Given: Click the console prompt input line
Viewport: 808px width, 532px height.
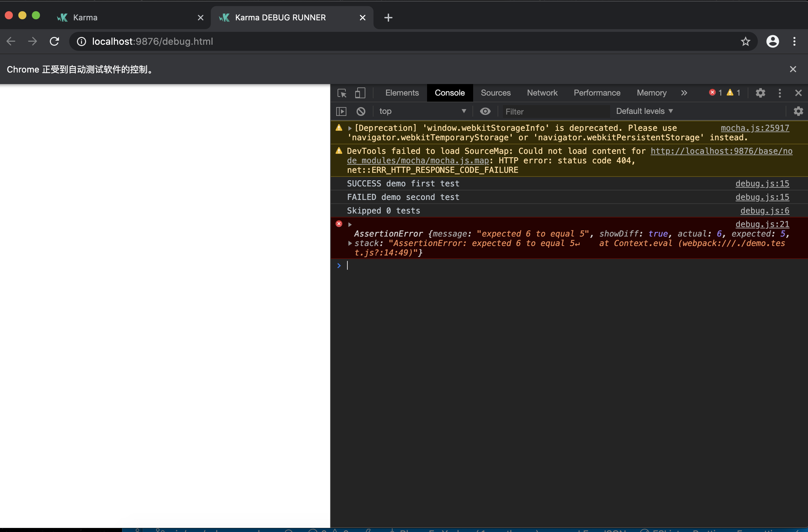Looking at the screenshot, I should [x=574, y=266].
